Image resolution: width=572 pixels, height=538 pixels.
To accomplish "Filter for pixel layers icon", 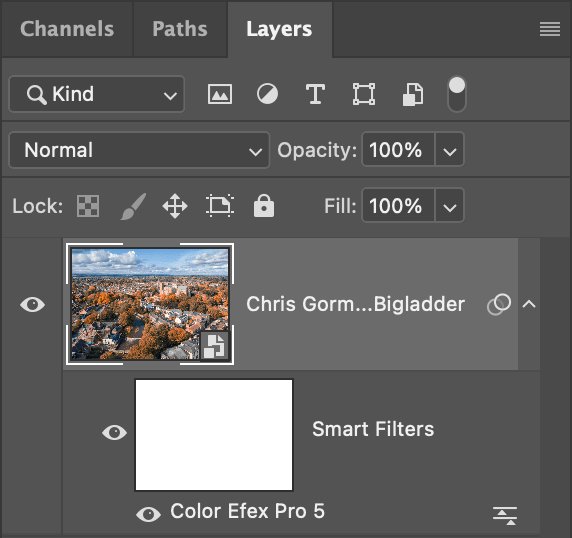I will [x=220, y=94].
